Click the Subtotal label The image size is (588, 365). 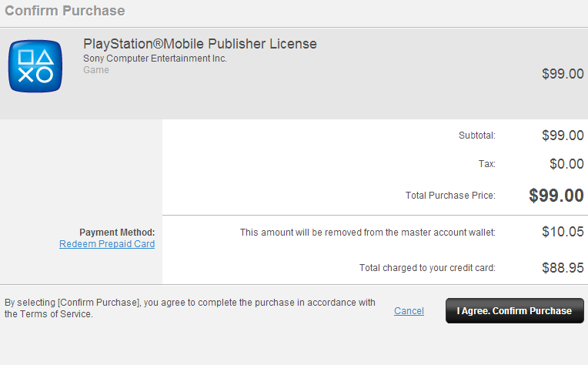(x=477, y=136)
